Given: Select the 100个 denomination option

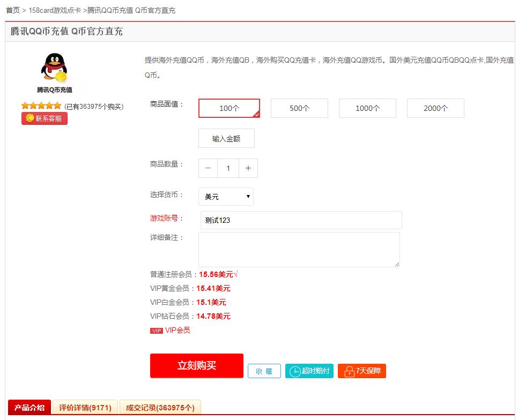Looking at the screenshot, I should tap(229, 108).
